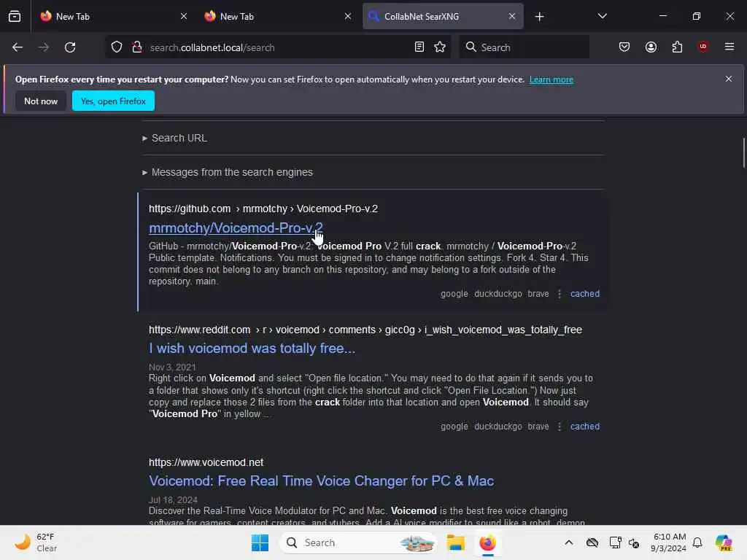This screenshot has height=560, width=747.
Task: Open the uBlock Origin extension icon
Action: 703,47
